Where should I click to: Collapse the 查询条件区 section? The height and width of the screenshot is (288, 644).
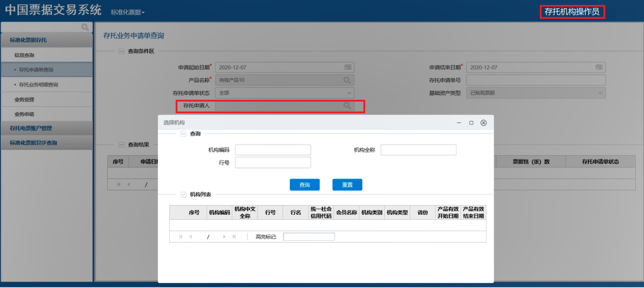[121, 51]
